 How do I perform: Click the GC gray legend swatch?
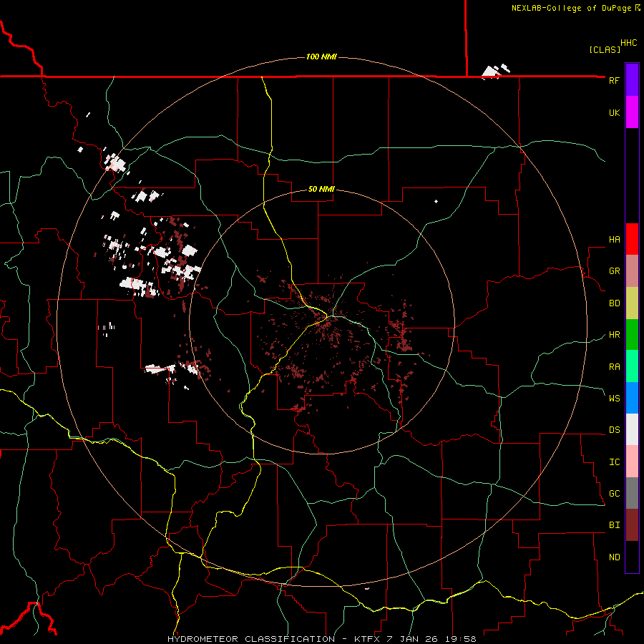pyautogui.click(x=632, y=493)
